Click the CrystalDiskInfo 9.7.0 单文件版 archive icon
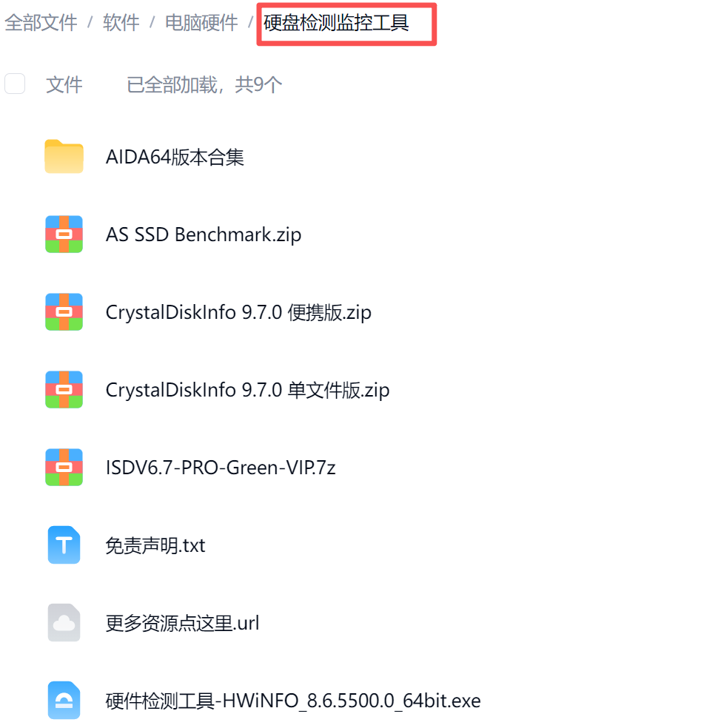The width and height of the screenshot is (701, 728). 64,390
